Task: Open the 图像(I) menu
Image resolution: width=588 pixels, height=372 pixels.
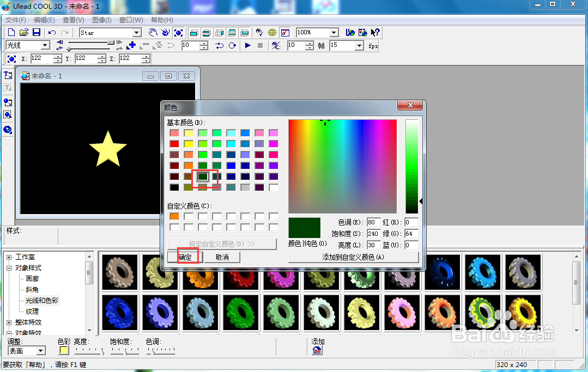Action: pos(101,20)
